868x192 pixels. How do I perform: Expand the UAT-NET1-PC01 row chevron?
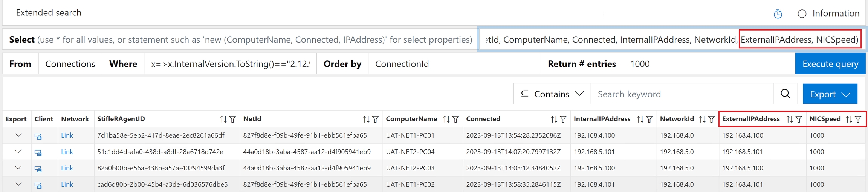[x=18, y=135]
